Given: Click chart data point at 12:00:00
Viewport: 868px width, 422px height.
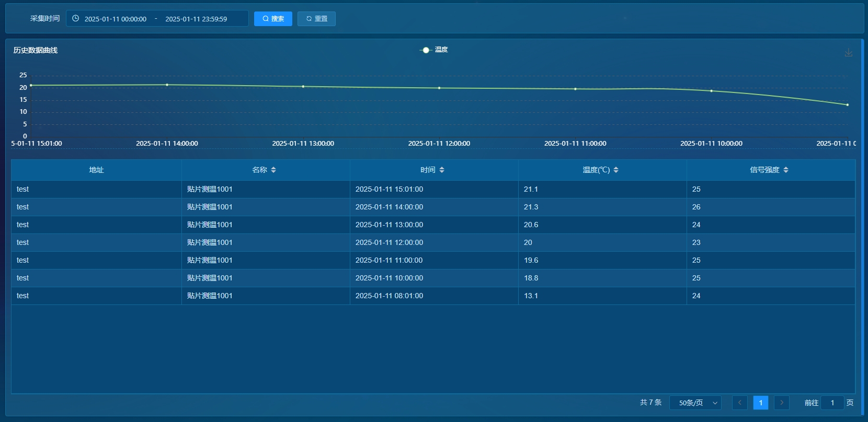Looking at the screenshot, I should pyautogui.click(x=439, y=88).
